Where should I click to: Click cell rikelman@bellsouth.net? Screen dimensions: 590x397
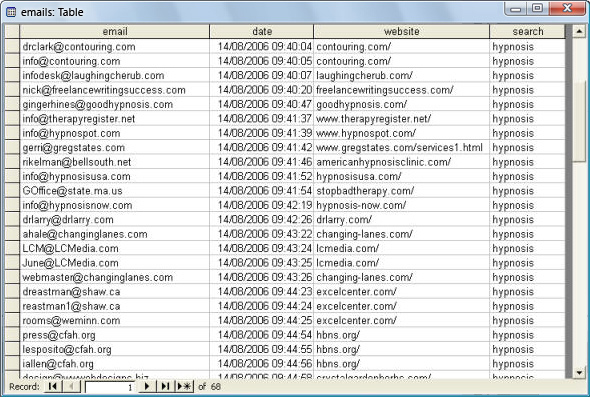(114, 162)
